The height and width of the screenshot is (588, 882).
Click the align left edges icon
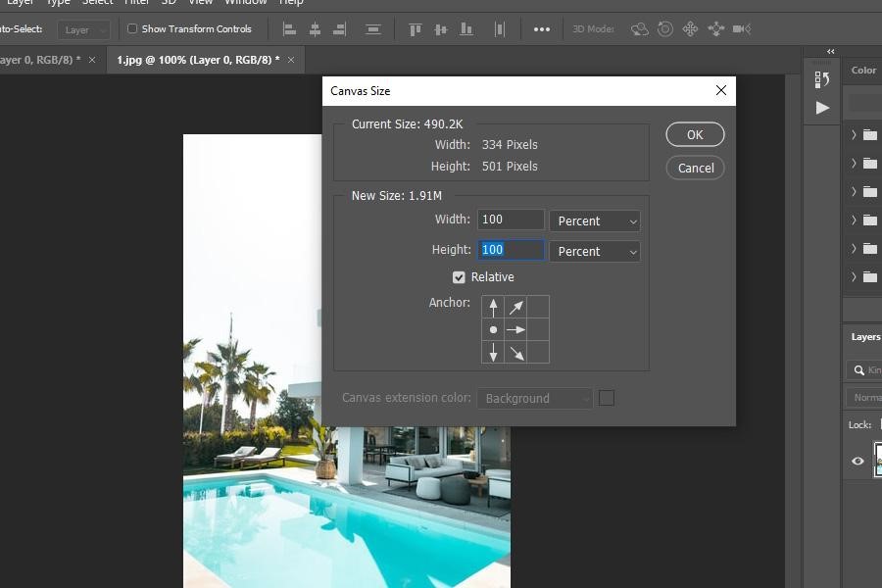coord(289,29)
